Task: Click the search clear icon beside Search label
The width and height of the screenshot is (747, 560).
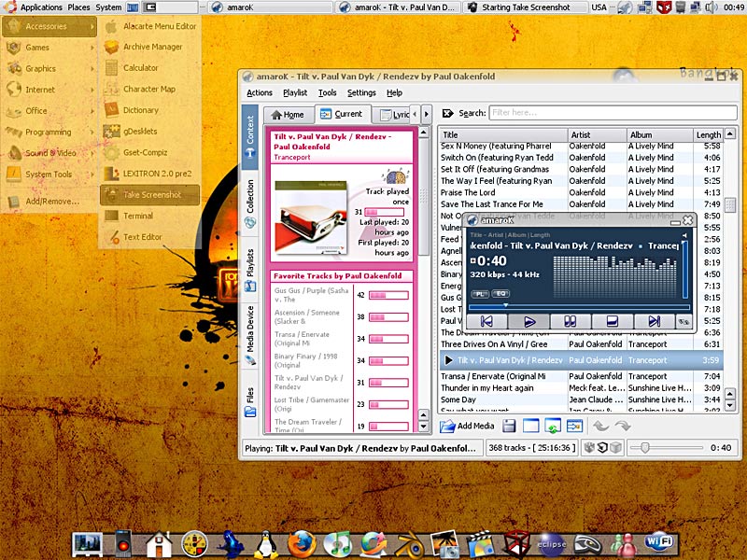Action: coord(448,113)
